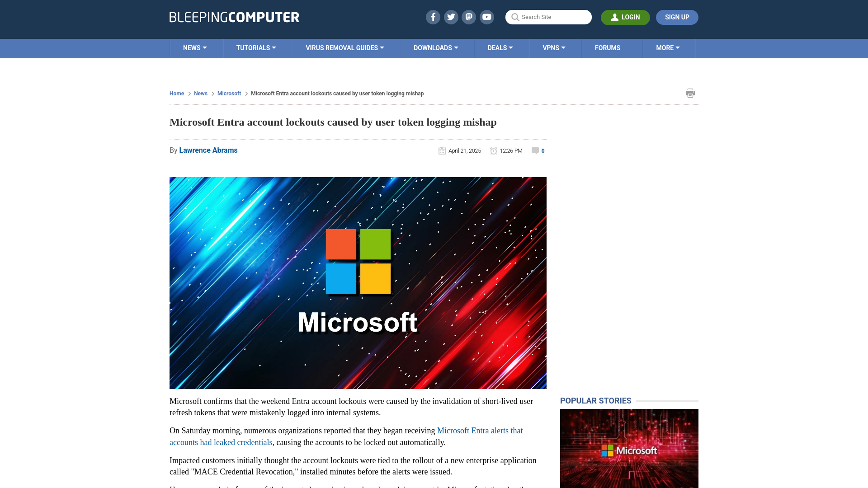Go to Microsoft breadcrumb link

229,94
